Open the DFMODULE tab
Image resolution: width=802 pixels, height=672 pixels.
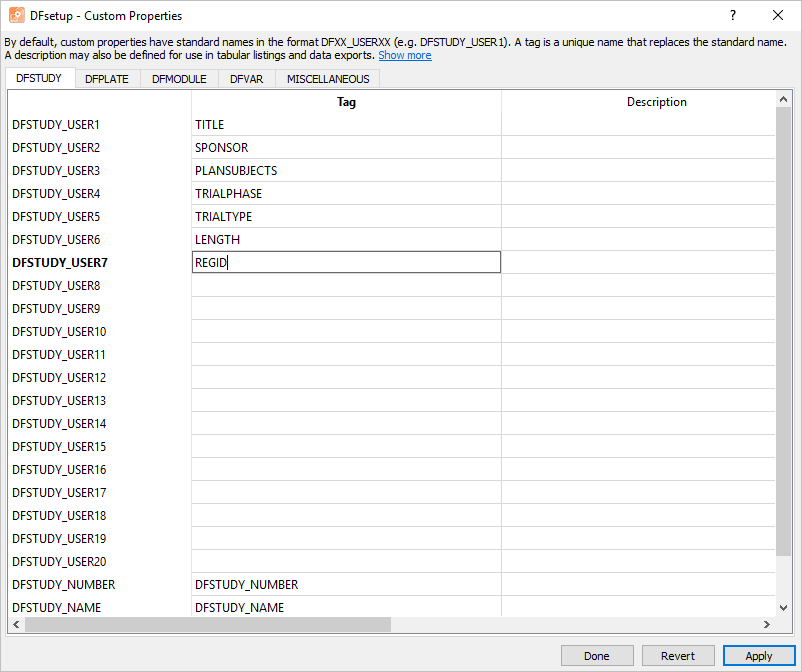(179, 79)
